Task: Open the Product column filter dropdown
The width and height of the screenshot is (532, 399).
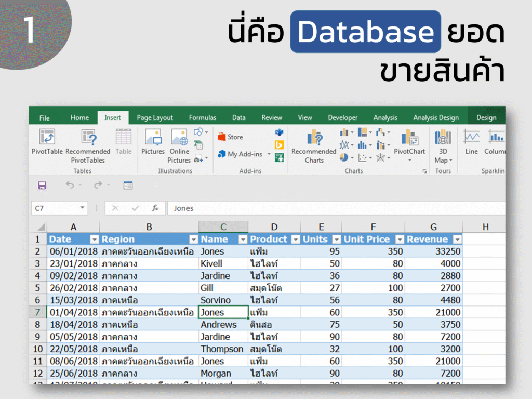Action: tap(296, 240)
